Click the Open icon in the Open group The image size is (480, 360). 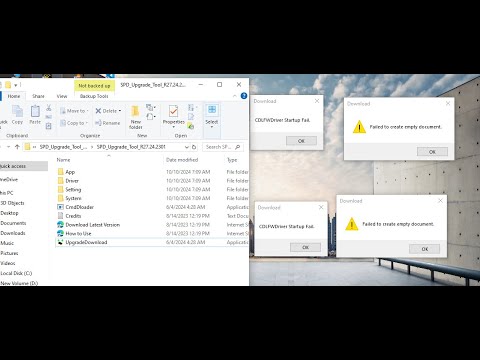[191, 107]
